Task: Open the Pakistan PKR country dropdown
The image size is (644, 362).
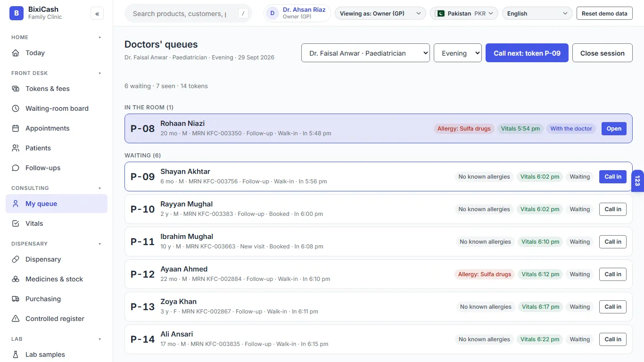Action: tap(464, 14)
